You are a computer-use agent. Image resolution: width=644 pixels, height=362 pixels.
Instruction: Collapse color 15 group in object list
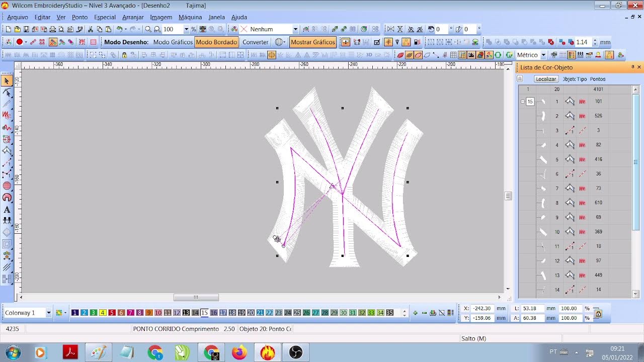[x=522, y=102]
